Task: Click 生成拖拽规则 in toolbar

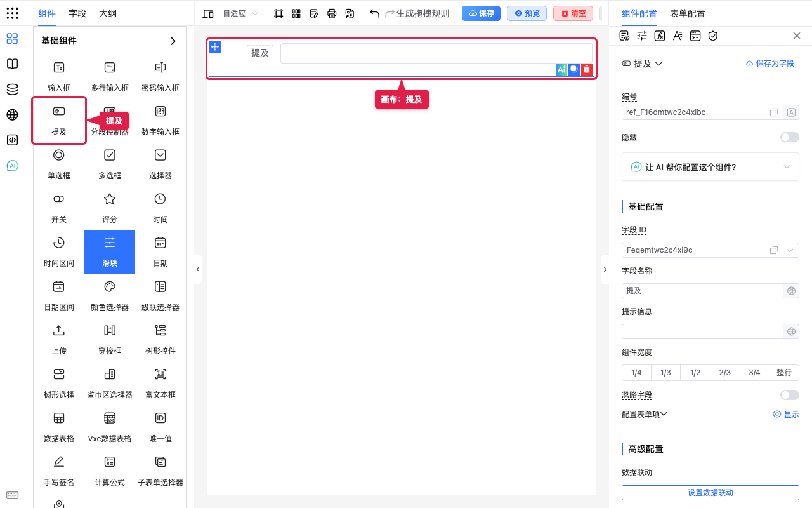Action: 422,13
